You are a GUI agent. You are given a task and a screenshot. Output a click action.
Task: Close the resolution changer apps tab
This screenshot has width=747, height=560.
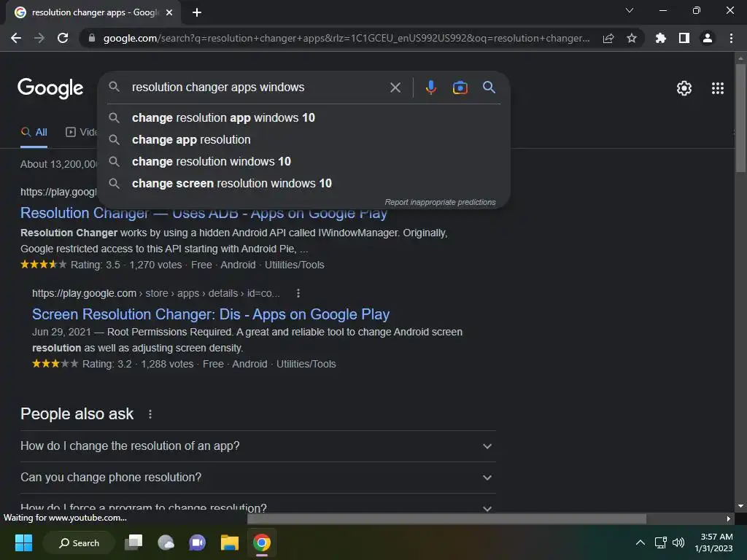point(169,12)
